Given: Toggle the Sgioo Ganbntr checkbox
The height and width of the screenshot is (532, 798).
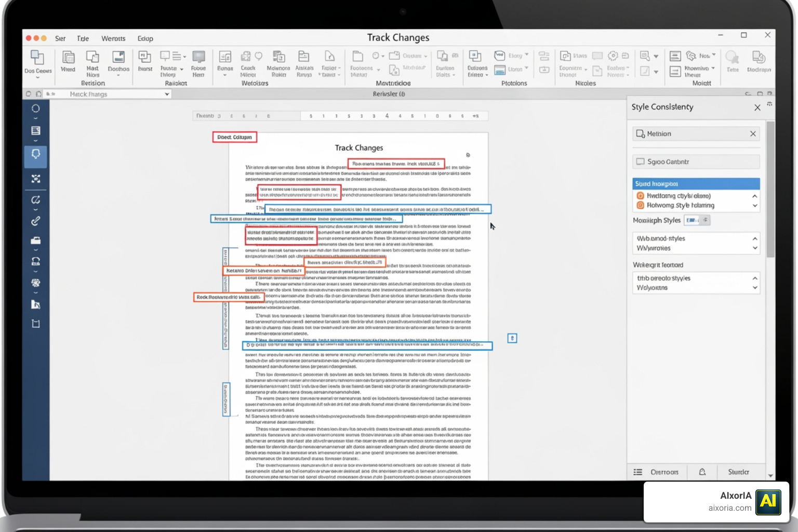Looking at the screenshot, I should [641, 162].
